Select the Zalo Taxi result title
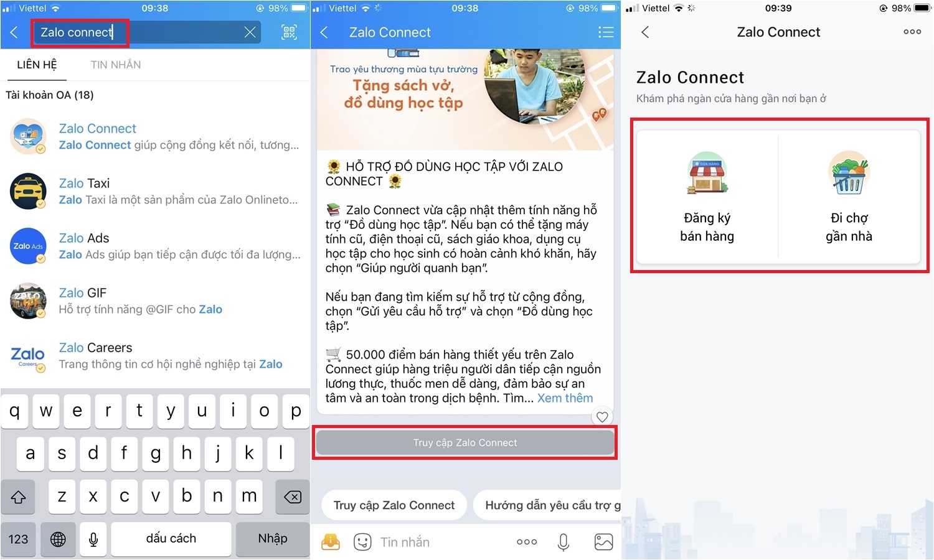934x560 pixels. 84,184
